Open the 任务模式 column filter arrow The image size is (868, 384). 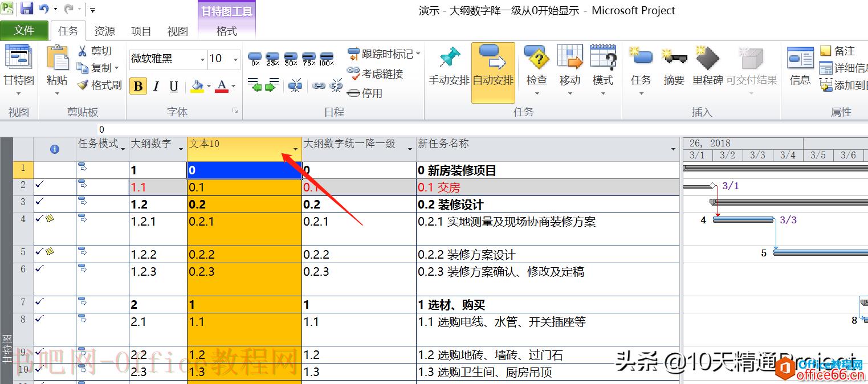[123, 149]
